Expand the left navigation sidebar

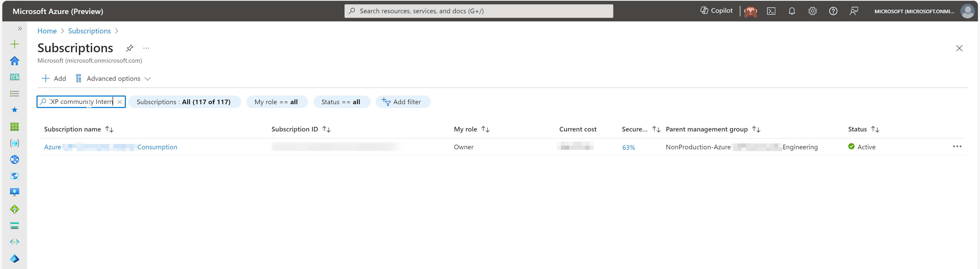tap(20, 28)
